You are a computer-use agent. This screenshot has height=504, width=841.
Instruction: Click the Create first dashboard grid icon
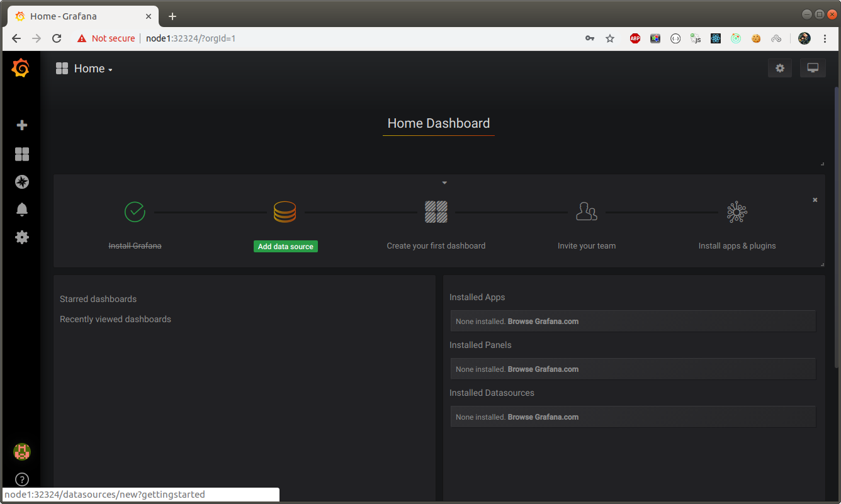point(436,212)
